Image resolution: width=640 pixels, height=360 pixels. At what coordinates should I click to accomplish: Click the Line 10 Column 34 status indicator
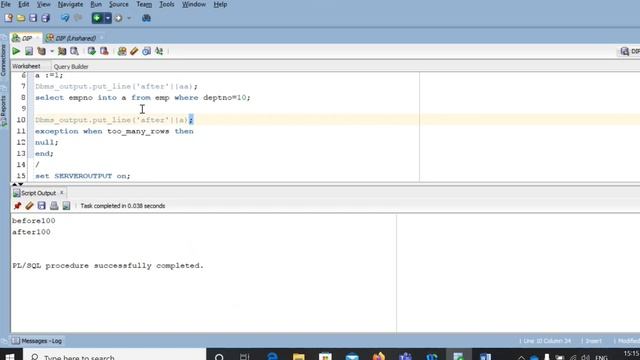click(545, 341)
